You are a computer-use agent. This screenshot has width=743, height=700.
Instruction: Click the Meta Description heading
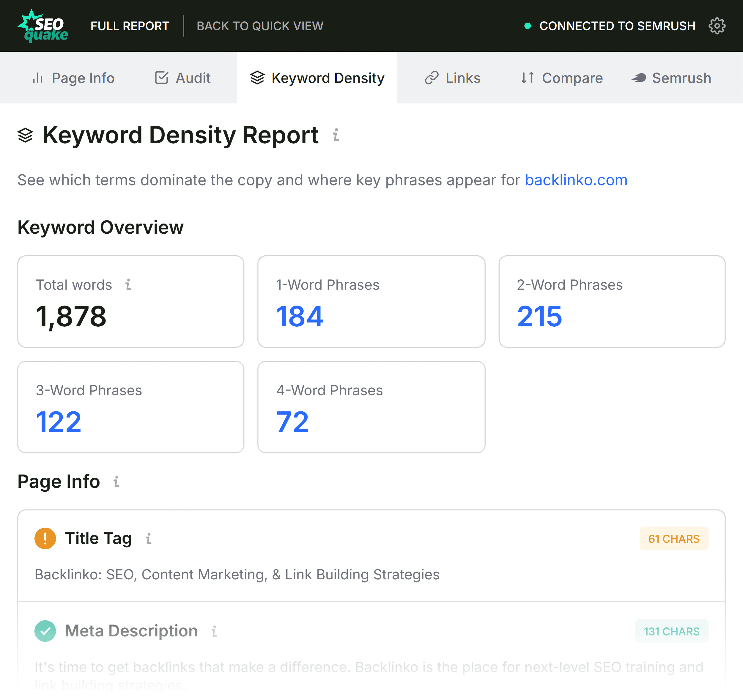(131, 631)
